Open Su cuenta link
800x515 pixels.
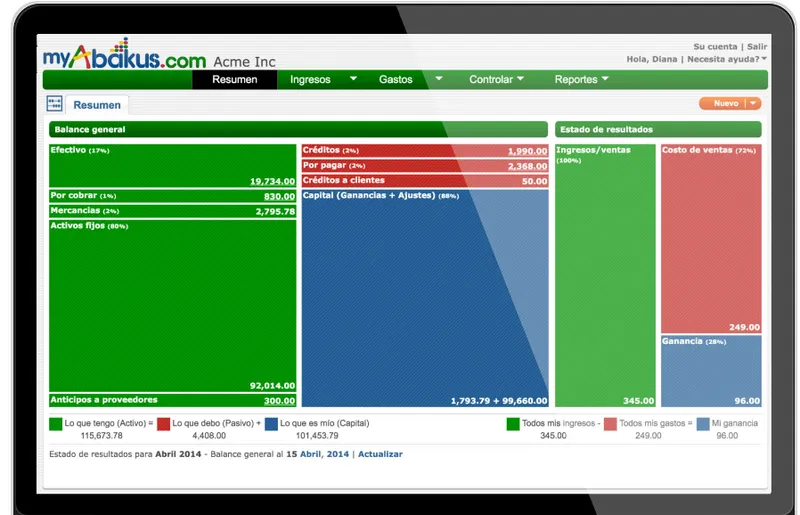pos(715,46)
